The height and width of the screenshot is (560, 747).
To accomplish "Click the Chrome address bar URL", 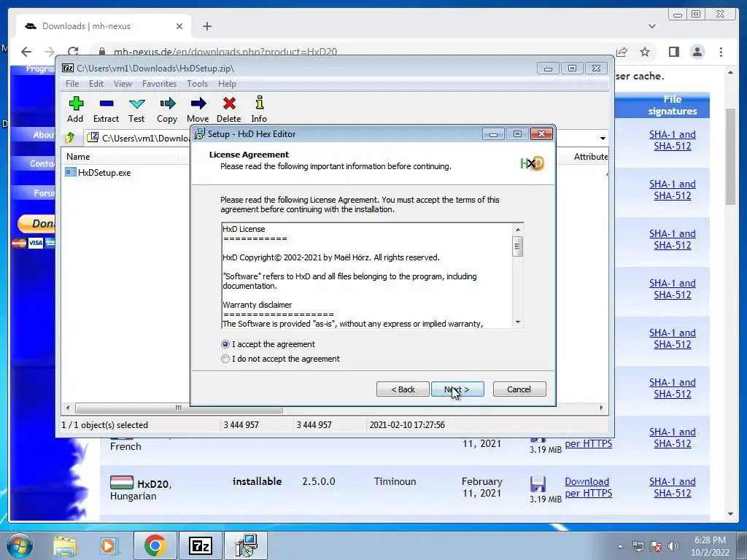I will pyautogui.click(x=225, y=52).
